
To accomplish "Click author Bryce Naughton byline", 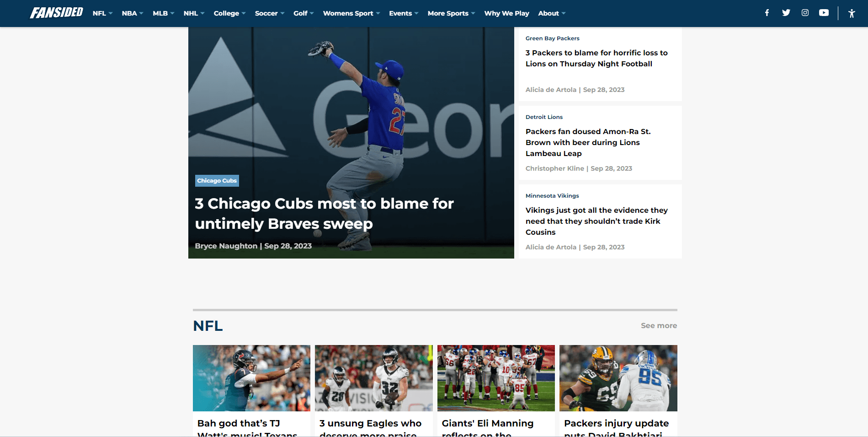I will point(226,246).
